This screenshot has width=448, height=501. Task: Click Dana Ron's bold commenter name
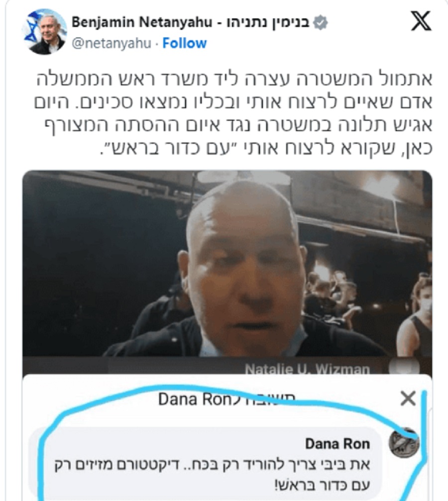[337, 444]
